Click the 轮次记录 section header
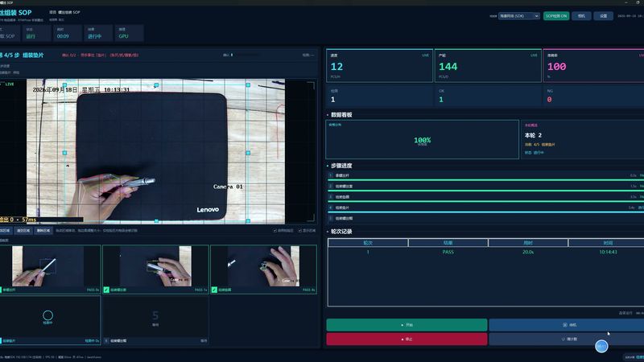This screenshot has width=644, height=362. (341, 232)
